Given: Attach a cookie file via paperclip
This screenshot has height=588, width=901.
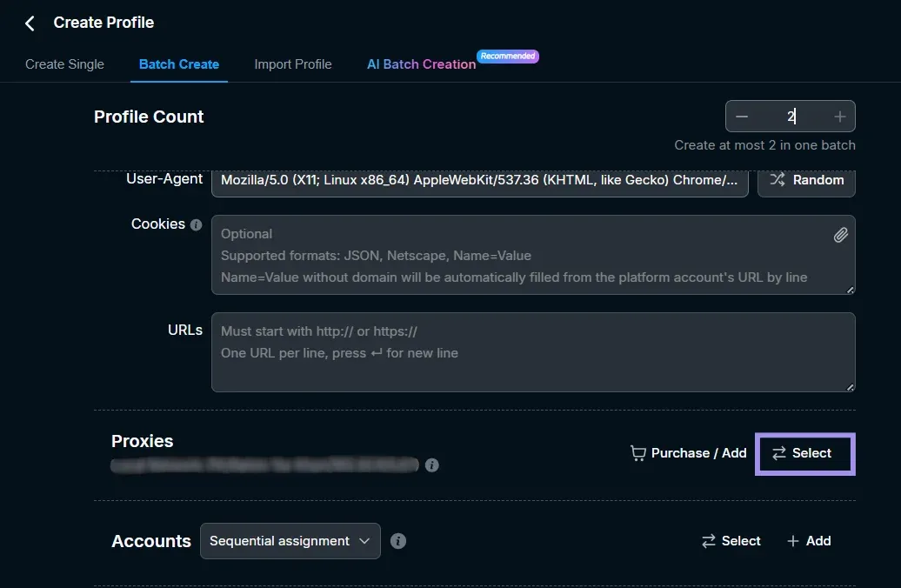Looking at the screenshot, I should click(x=841, y=235).
